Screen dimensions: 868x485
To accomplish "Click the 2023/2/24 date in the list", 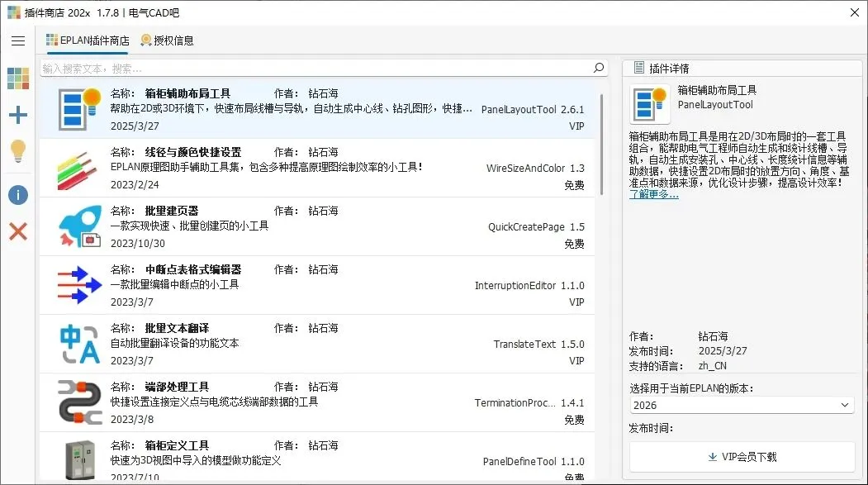I will coord(135,185).
